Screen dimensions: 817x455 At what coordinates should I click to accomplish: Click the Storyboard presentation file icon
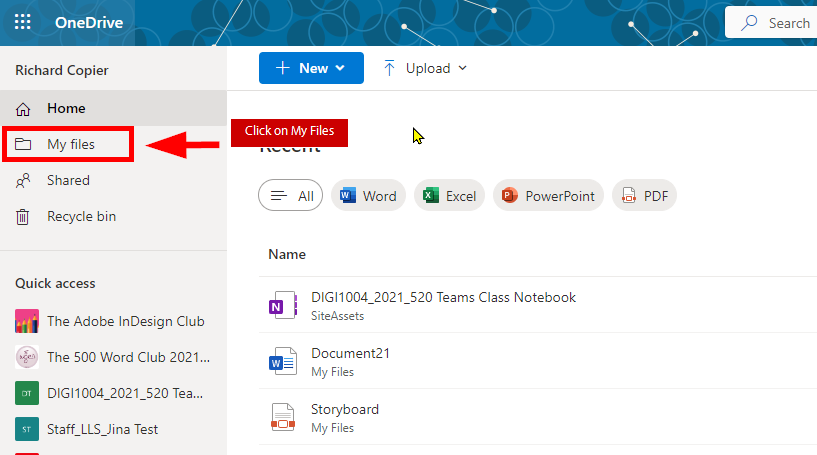point(282,417)
